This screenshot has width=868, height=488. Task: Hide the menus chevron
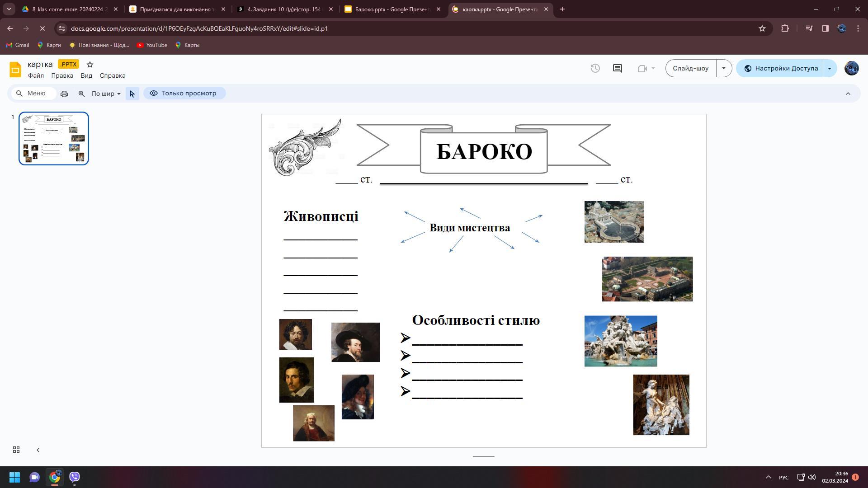(x=848, y=94)
